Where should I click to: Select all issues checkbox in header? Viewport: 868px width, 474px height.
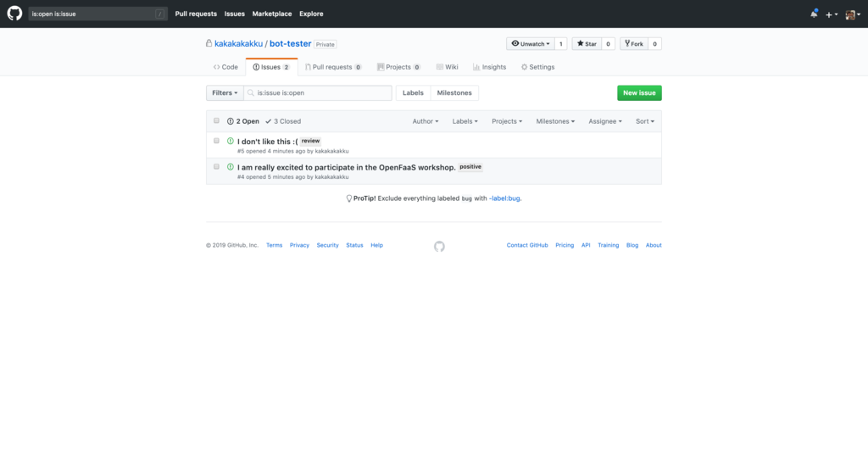[x=216, y=120]
